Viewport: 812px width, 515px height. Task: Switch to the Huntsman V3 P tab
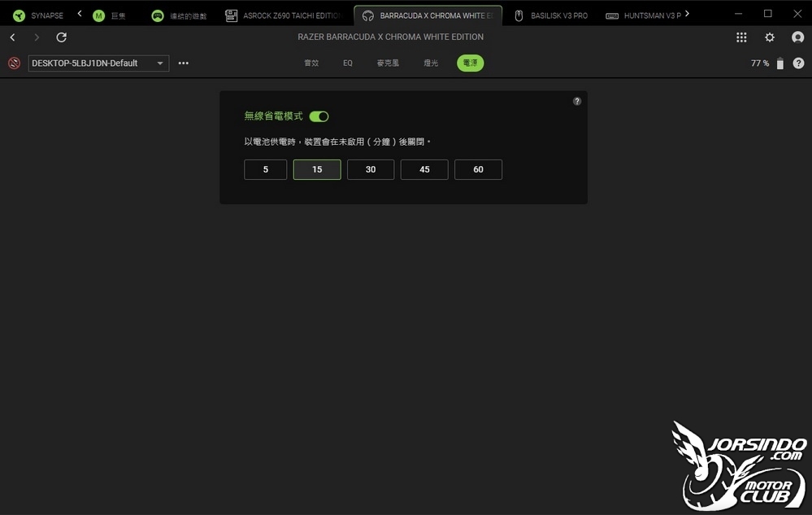[x=643, y=15]
